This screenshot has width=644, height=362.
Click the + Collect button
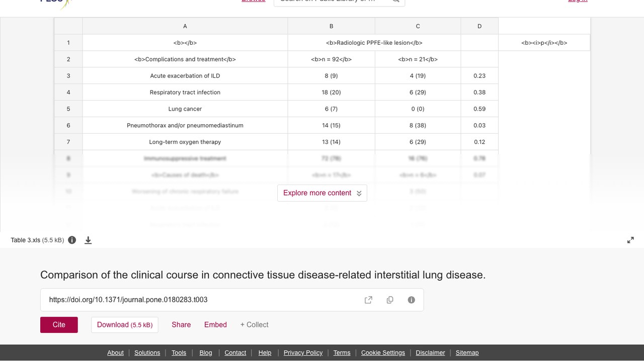click(254, 325)
